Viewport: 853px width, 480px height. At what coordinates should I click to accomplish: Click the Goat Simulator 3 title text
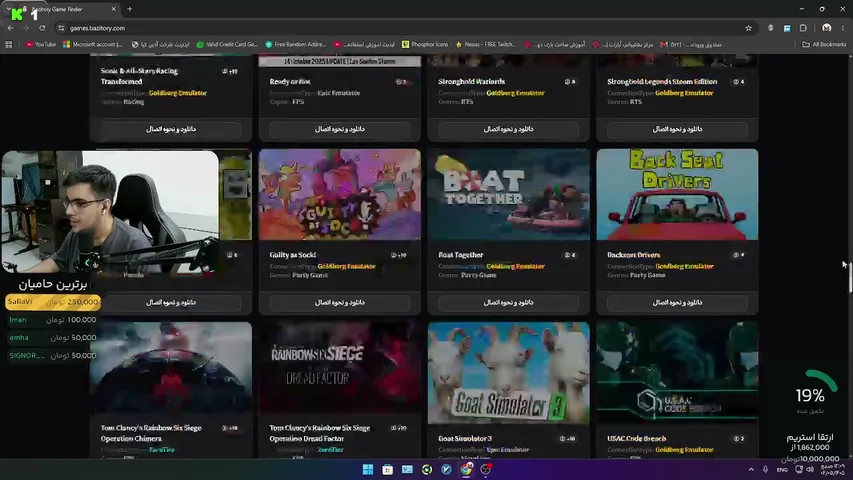(465, 439)
